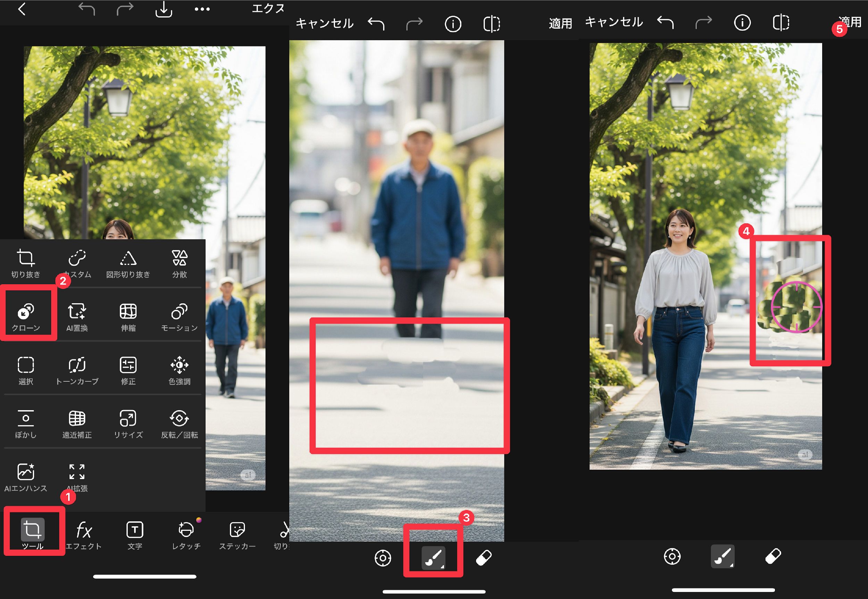Image resolution: width=868 pixels, height=599 pixels.
Task: Toggle before/after compare in the middle screen
Action: pyautogui.click(x=492, y=24)
